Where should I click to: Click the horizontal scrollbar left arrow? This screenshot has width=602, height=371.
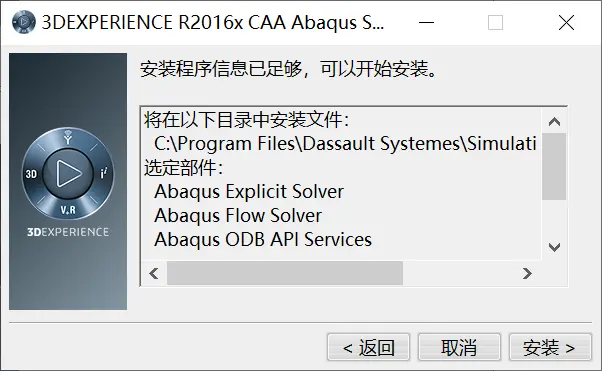[154, 273]
